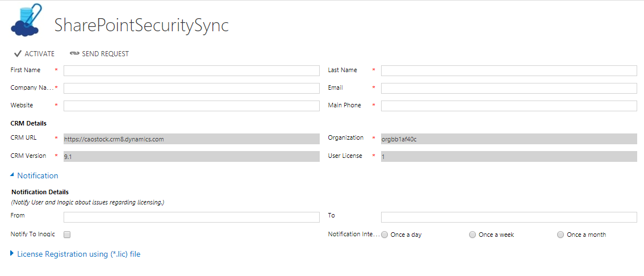Click the Main Phone label
Viewport: 644px width, 276px height.
345,105
